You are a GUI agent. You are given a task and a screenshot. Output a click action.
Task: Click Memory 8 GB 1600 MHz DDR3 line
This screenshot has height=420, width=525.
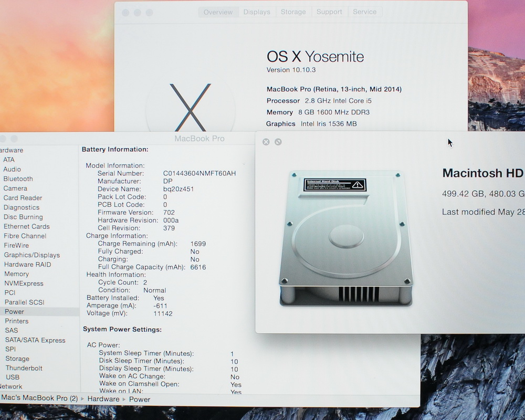[318, 112]
